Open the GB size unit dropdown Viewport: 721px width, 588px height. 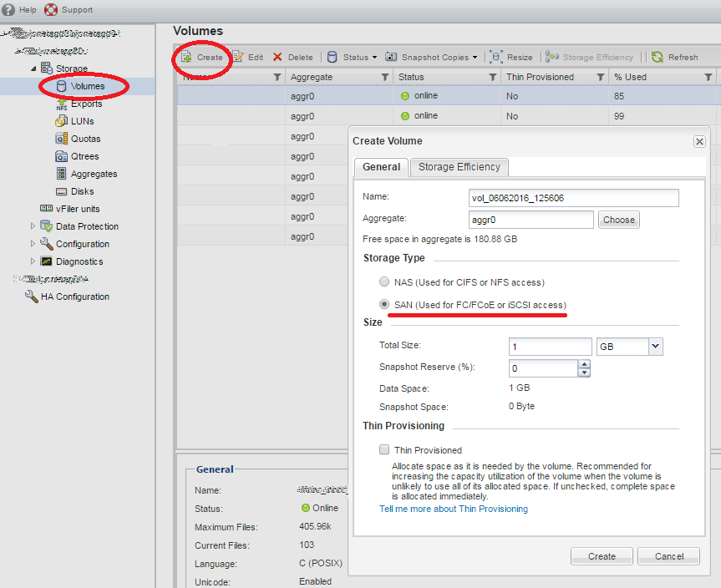[x=657, y=346]
